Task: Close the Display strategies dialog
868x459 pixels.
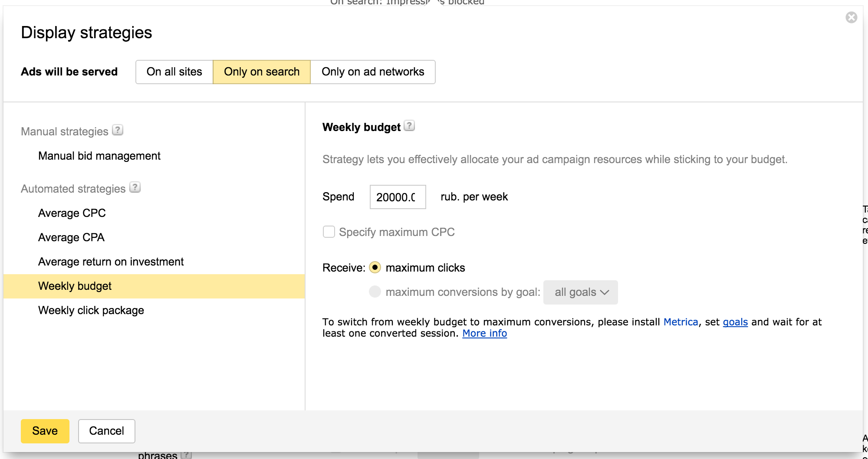Action: 851,17
